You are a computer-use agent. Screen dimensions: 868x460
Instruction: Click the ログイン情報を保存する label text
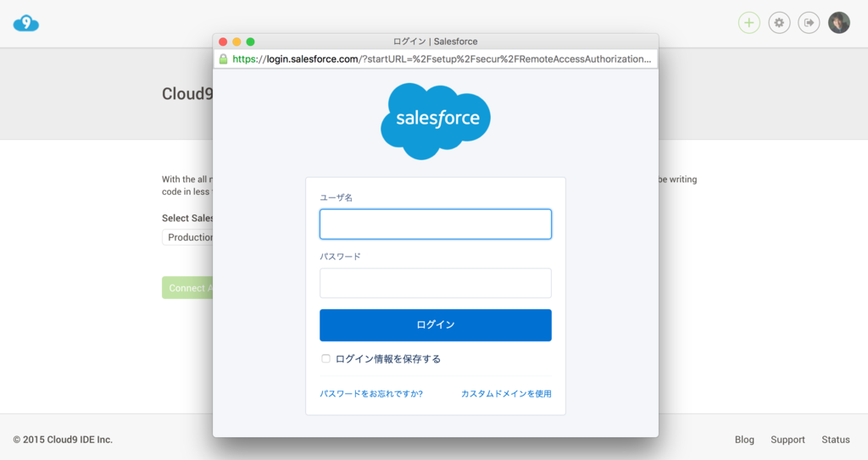coord(388,358)
